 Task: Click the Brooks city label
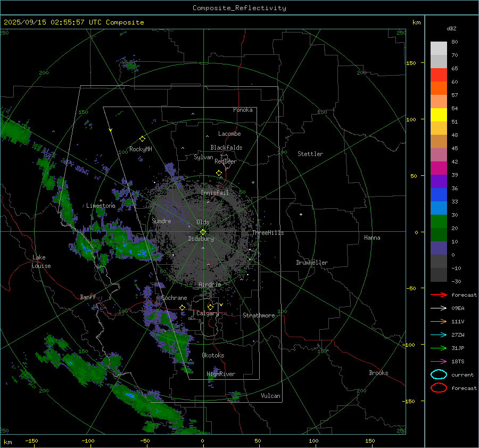tap(378, 373)
